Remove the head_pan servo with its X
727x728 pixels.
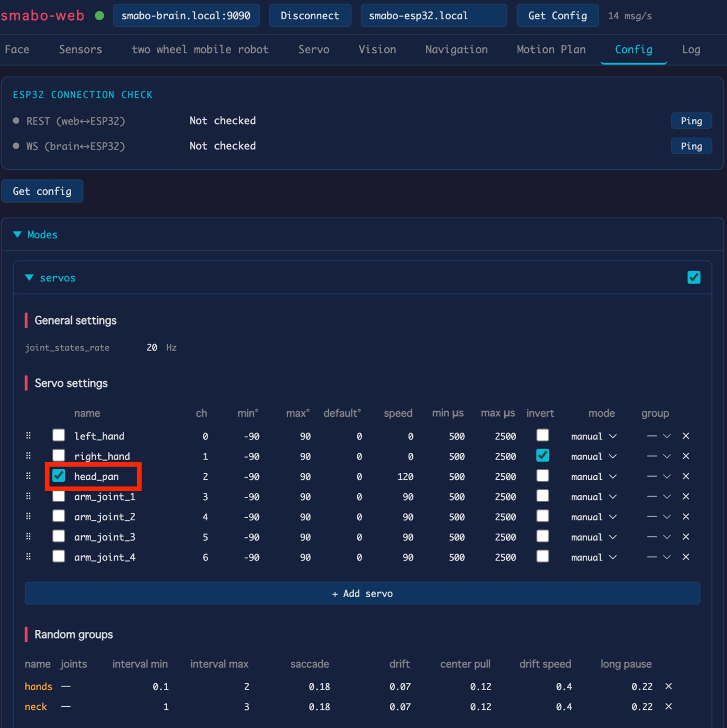point(686,477)
